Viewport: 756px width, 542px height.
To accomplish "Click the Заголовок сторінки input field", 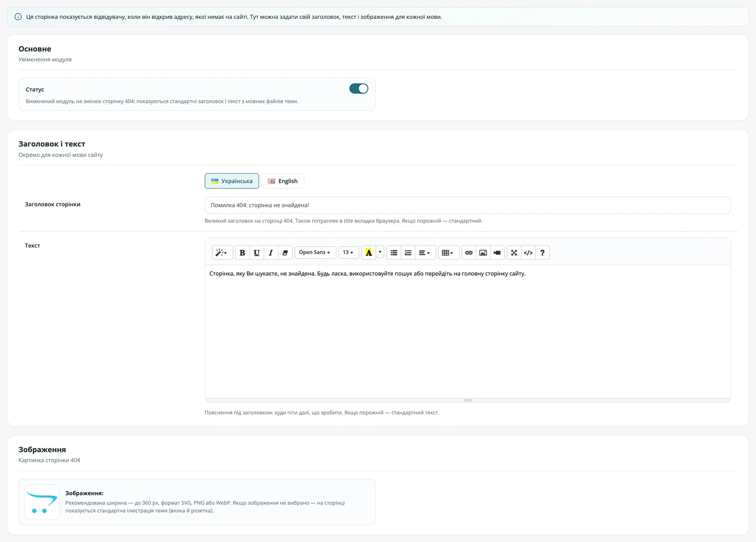I will 467,205.
